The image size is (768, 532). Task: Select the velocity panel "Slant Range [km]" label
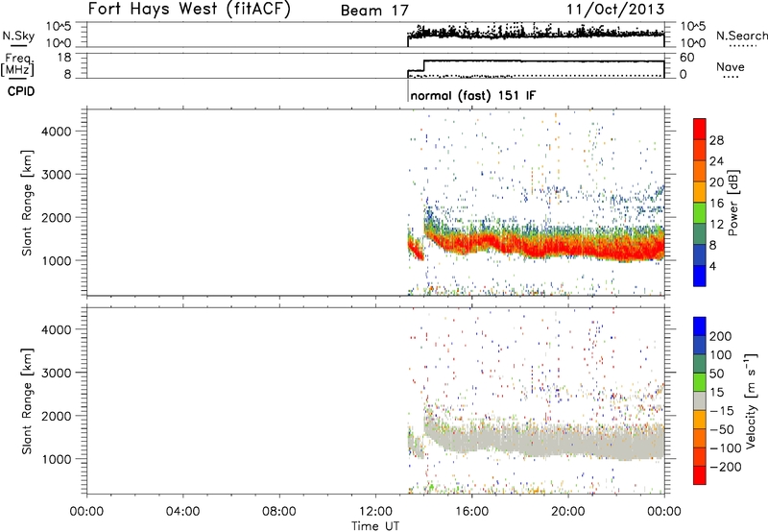tap(27, 401)
